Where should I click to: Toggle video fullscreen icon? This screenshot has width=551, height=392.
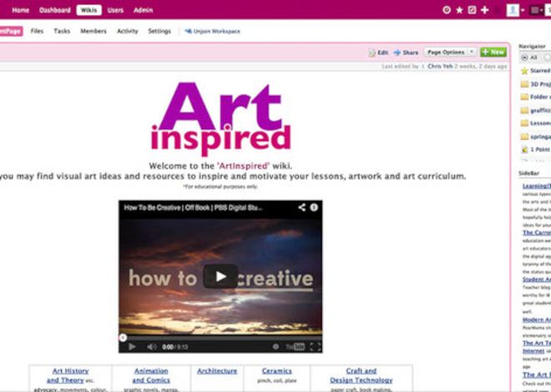coord(316,347)
